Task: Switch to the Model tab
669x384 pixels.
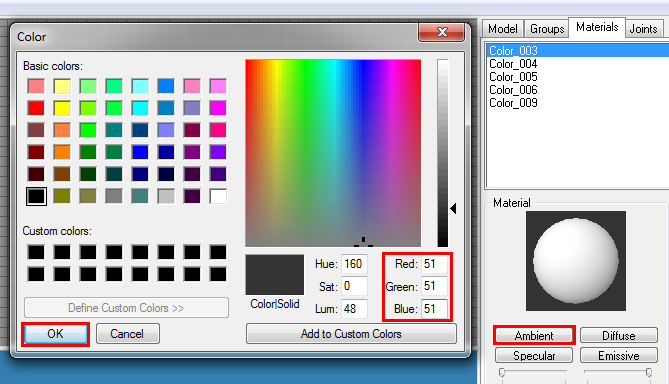Action: tap(503, 29)
